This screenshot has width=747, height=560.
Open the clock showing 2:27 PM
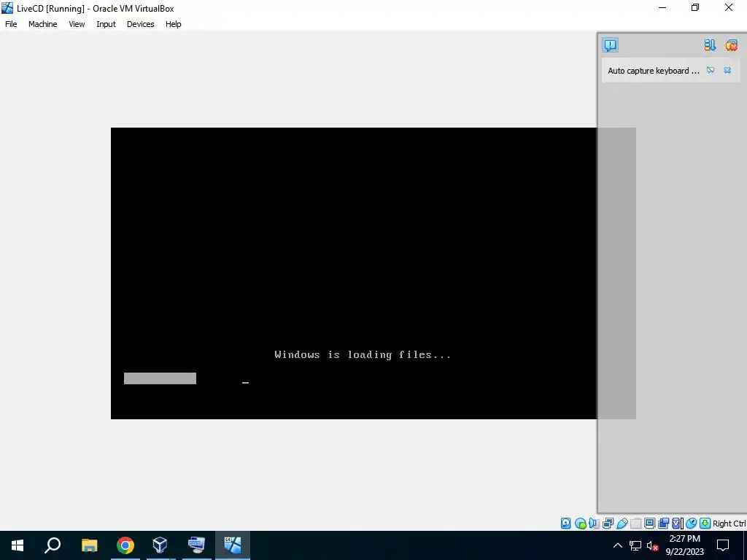tap(684, 545)
